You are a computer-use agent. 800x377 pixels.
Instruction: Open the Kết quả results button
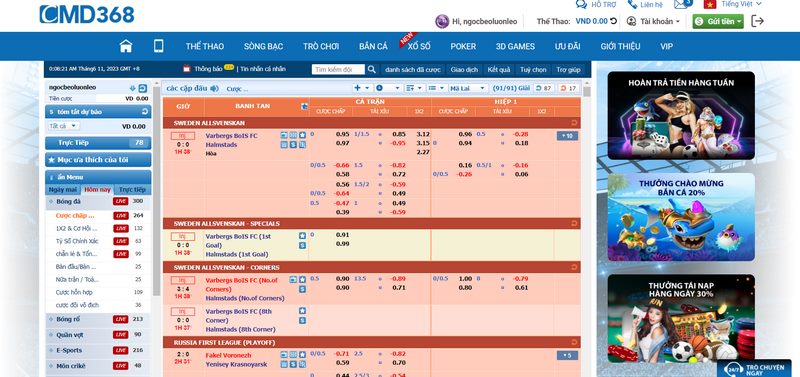498,69
